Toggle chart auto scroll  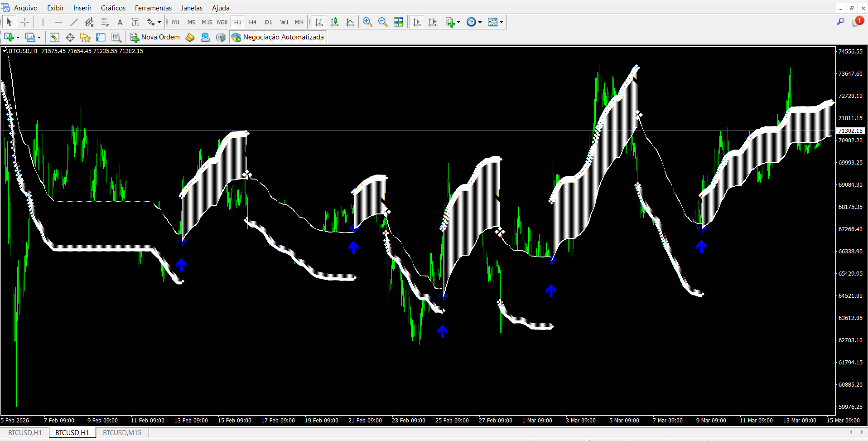point(417,22)
